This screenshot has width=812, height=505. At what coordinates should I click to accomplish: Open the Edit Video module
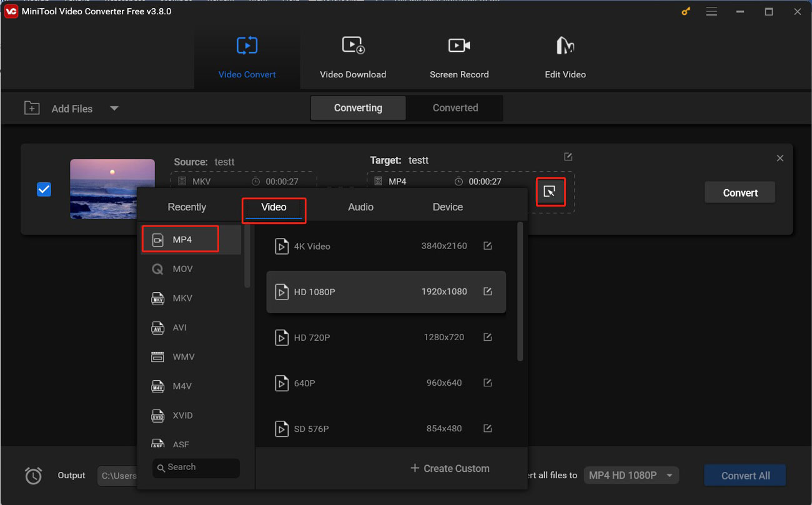coord(565,57)
